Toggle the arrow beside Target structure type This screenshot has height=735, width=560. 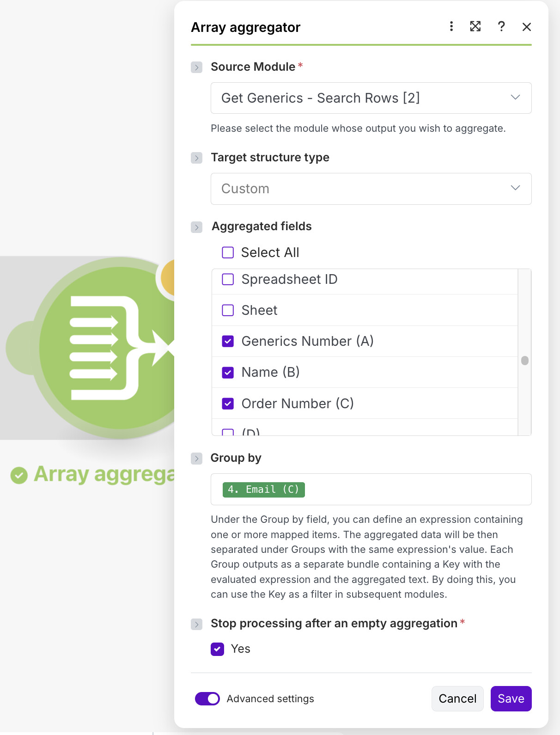point(197,158)
